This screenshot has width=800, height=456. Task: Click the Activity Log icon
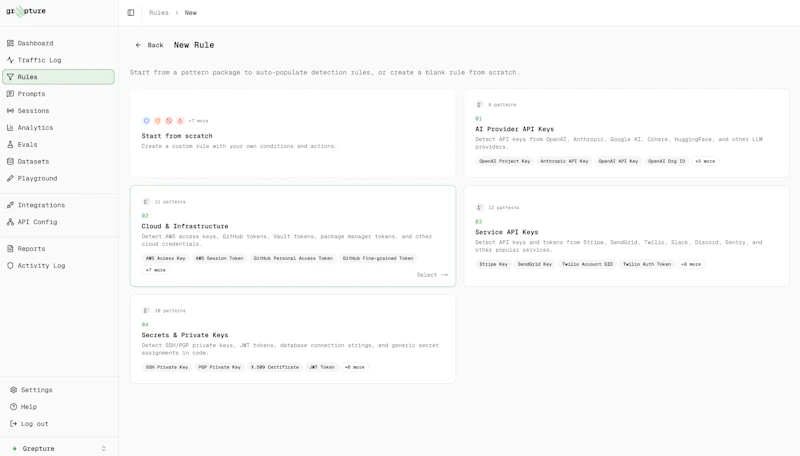pyautogui.click(x=10, y=266)
